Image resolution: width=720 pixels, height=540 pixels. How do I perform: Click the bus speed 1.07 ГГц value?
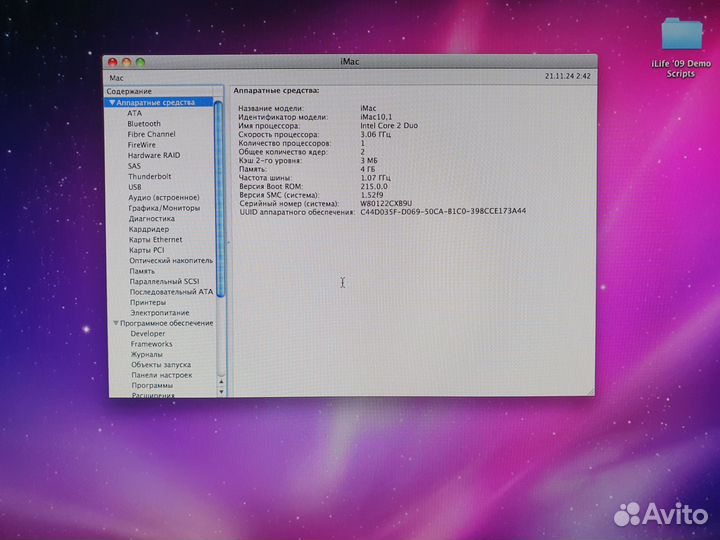pyautogui.click(x=376, y=178)
